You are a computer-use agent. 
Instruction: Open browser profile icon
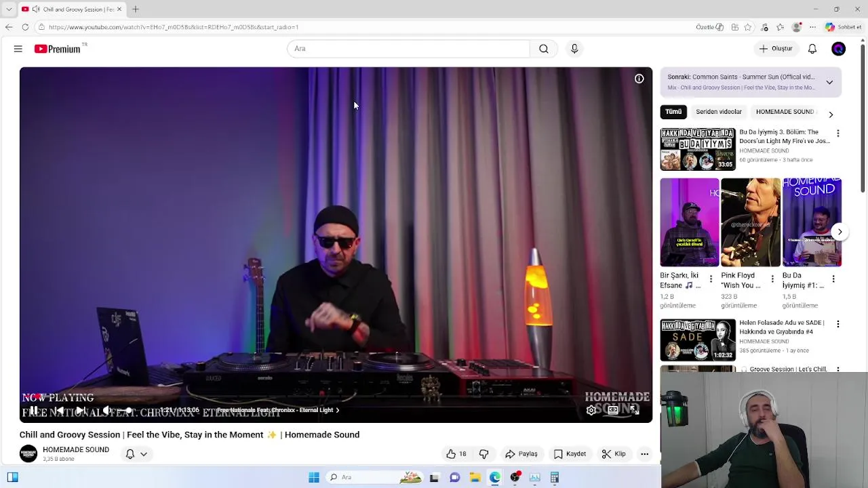click(x=797, y=27)
